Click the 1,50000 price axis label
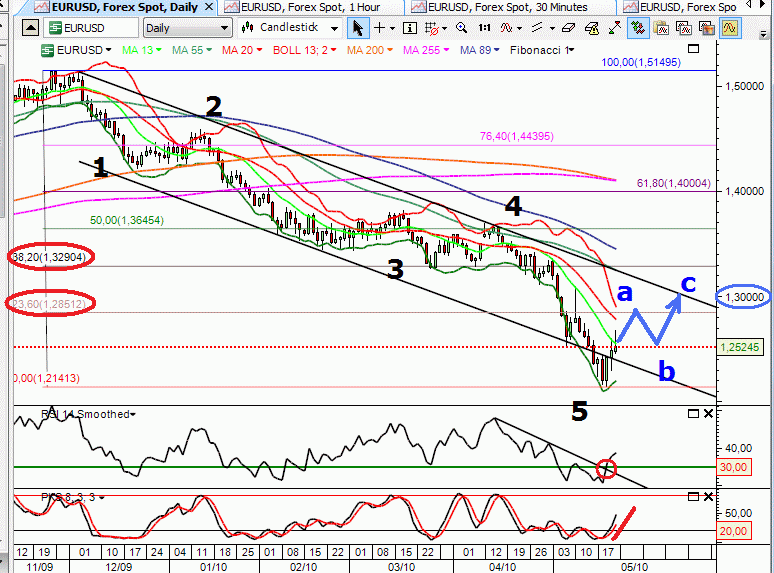774x573 pixels. click(744, 86)
